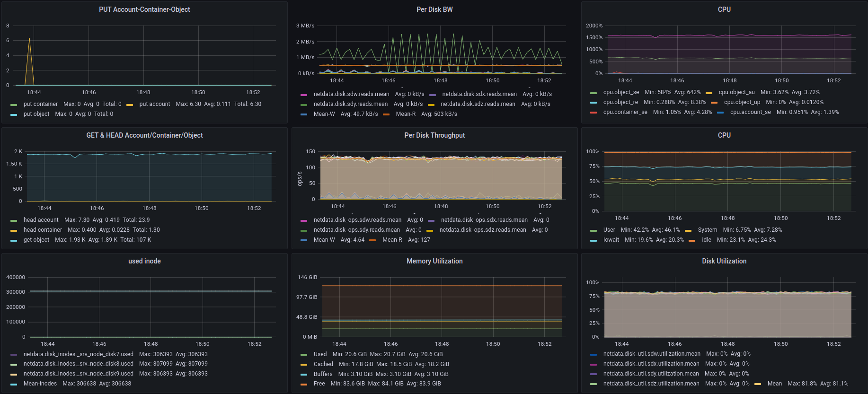This screenshot has width=868, height=394.
Task: Open the Disk Utilization panel title menu
Action: click(724, 261)
